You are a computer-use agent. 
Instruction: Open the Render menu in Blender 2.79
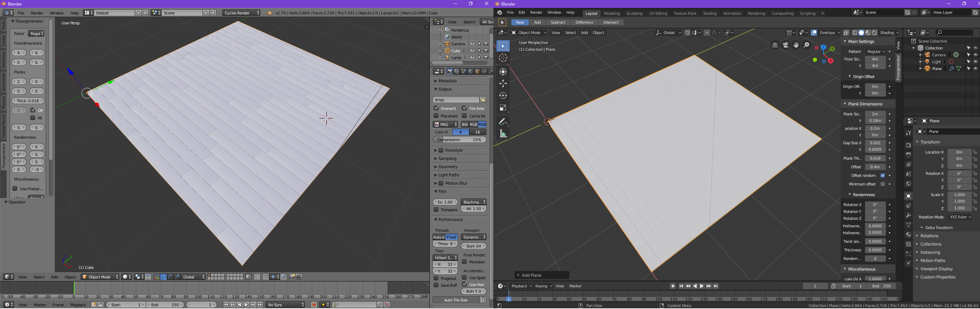click(x=37, y=13)
